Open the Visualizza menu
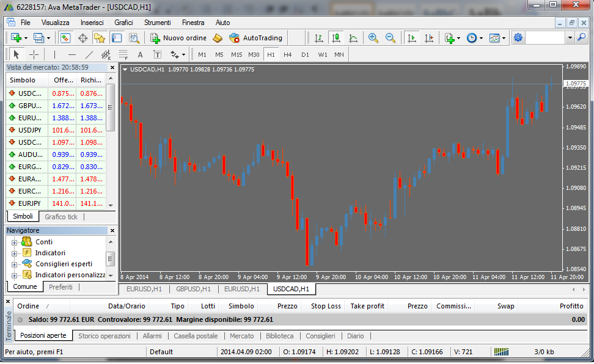Screen dimensions: 594x364 56,23
